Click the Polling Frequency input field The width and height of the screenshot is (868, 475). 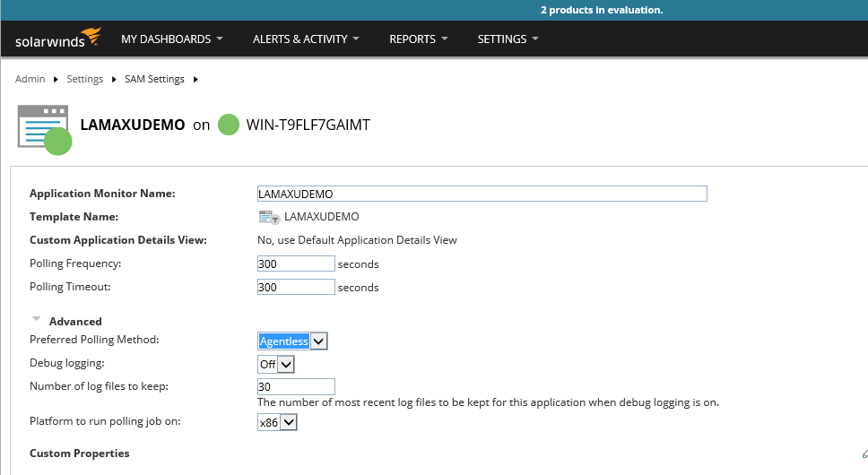(x=296, y=264)
